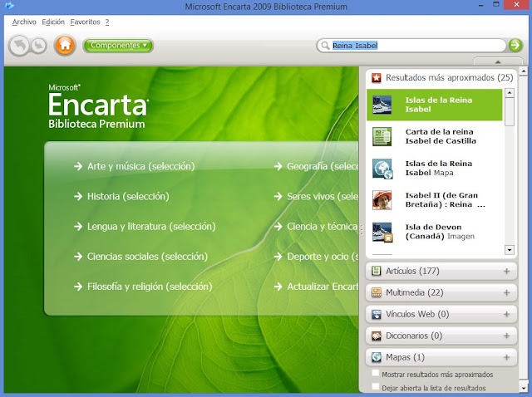Click arrow icon beside Lengua y literatura
532x397 pixels.
(x=78, y=227)
